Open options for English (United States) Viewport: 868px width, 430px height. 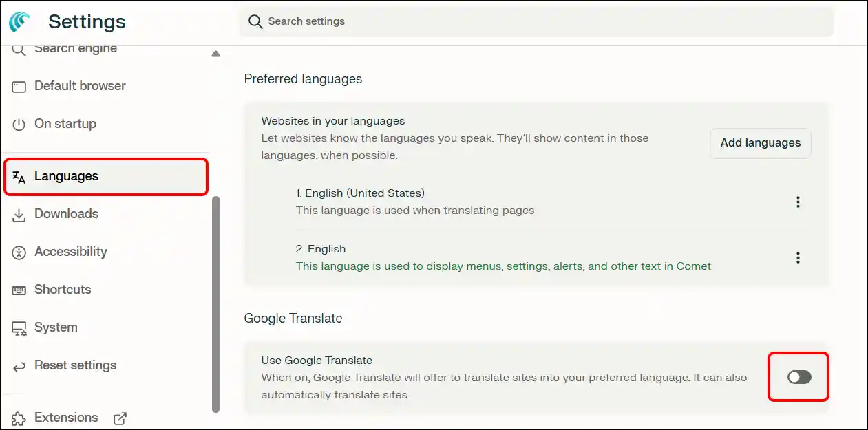click(x=798, y=202)
